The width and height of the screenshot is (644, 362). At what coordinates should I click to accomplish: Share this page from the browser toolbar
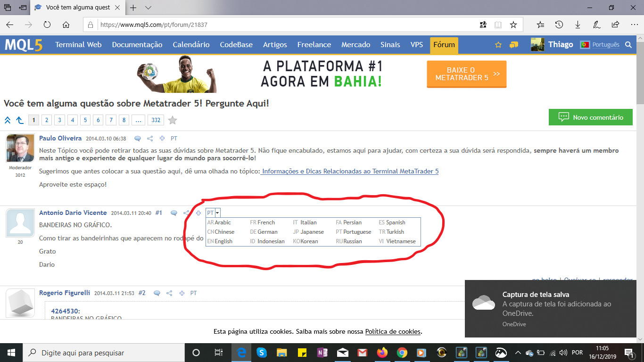(x=615, y=25)
